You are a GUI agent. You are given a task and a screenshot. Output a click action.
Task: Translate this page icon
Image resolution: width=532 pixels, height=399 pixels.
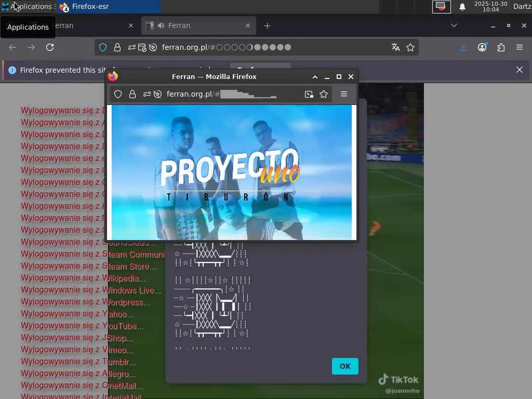point(395,47)
